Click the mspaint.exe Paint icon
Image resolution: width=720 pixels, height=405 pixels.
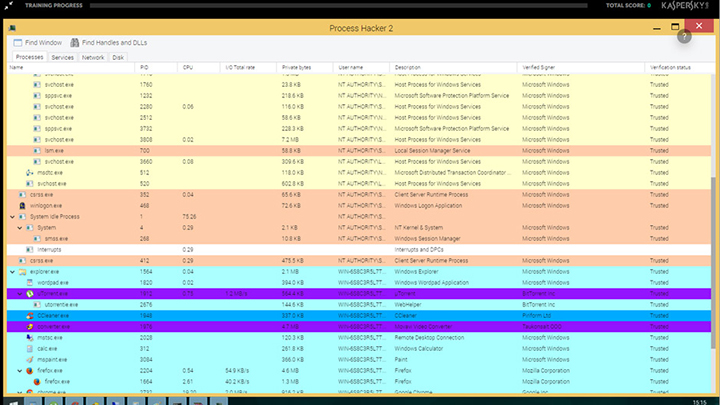coord(30,360)
